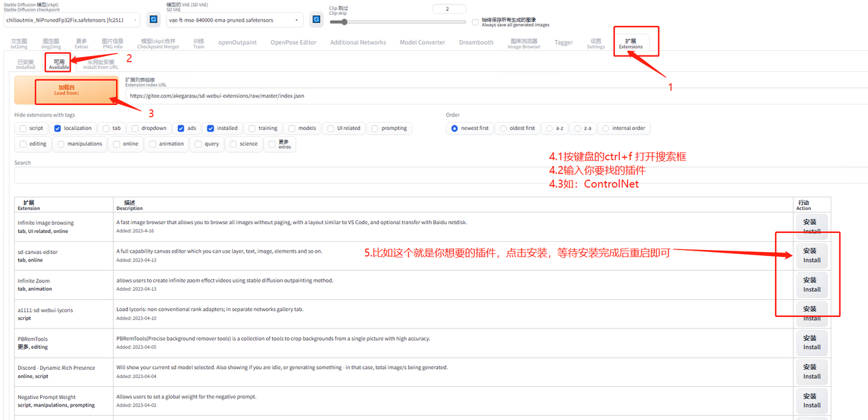Refresh the Stable Diffusion checkpoint list
This screenshot has height=420, width=868.
point(153,20)
